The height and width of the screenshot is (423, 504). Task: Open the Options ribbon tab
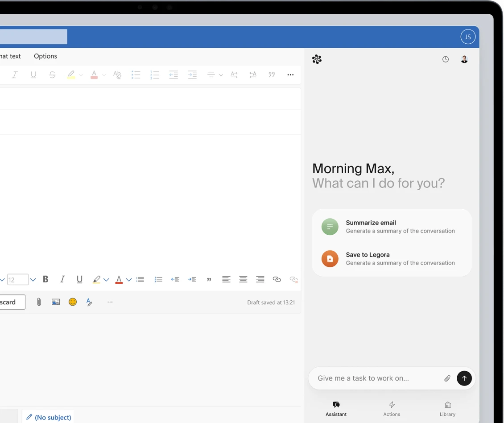[x=45, y=56]
